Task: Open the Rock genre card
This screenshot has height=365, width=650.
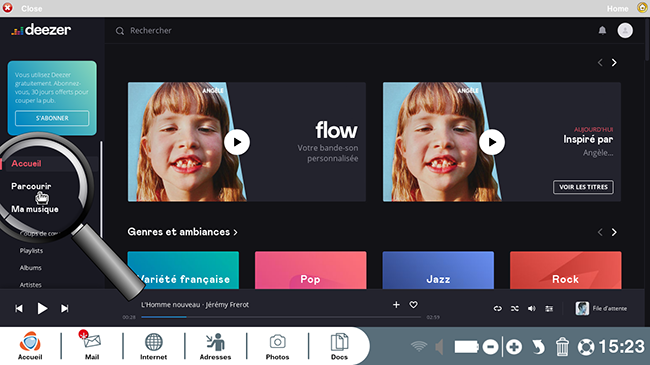Action: click(x=565, y=270)
